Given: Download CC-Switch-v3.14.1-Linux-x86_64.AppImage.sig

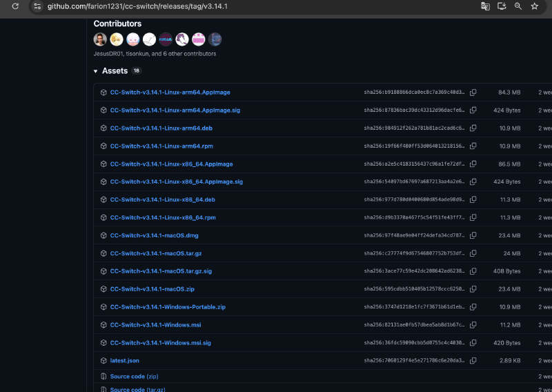Looking at the screenshot, I should click(x=177, y=182).
